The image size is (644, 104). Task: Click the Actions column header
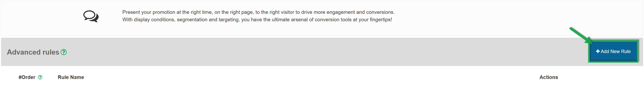[548, 77]
